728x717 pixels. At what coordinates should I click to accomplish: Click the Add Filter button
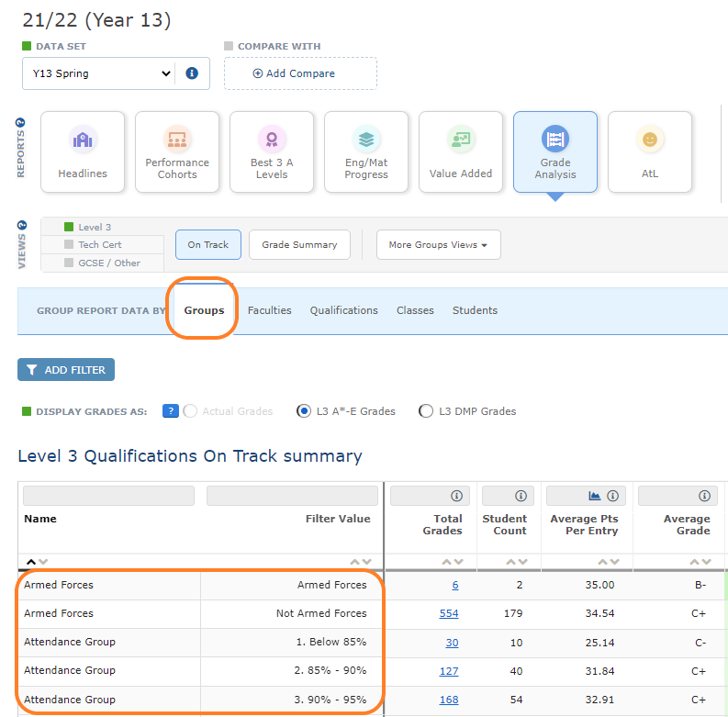66,370
